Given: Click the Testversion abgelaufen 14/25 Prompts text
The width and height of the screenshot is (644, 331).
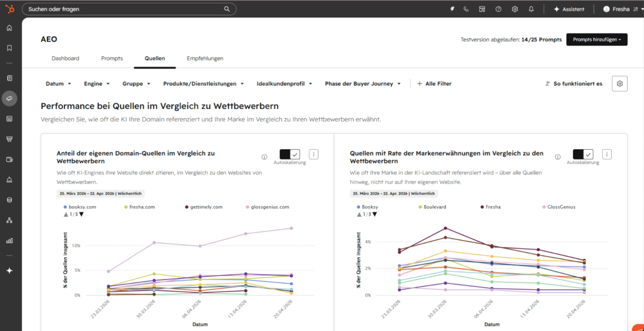Looking at the screenshot, I should click(x=511, y=39).
